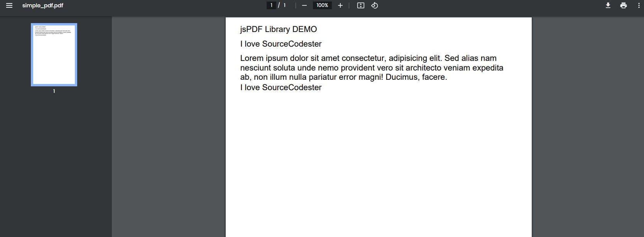Click the 'jsPDF Library DEMO' heading text

coord(278,29)
